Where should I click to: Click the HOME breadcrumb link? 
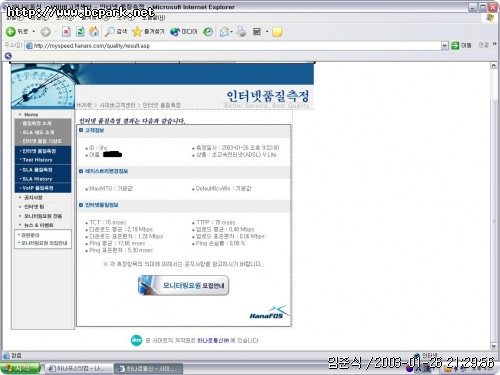click(x=84, y=105)
